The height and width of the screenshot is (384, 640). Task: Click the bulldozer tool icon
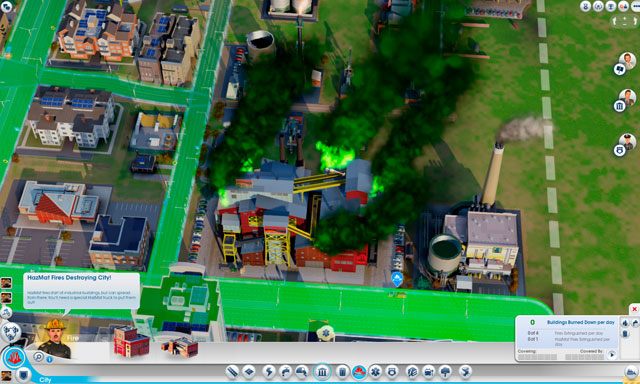point(631,372)
